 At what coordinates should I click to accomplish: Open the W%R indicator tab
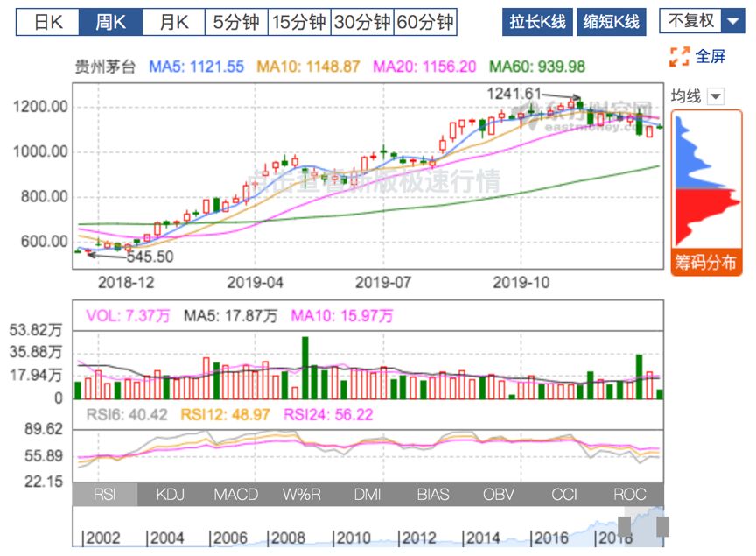point(301,494)
